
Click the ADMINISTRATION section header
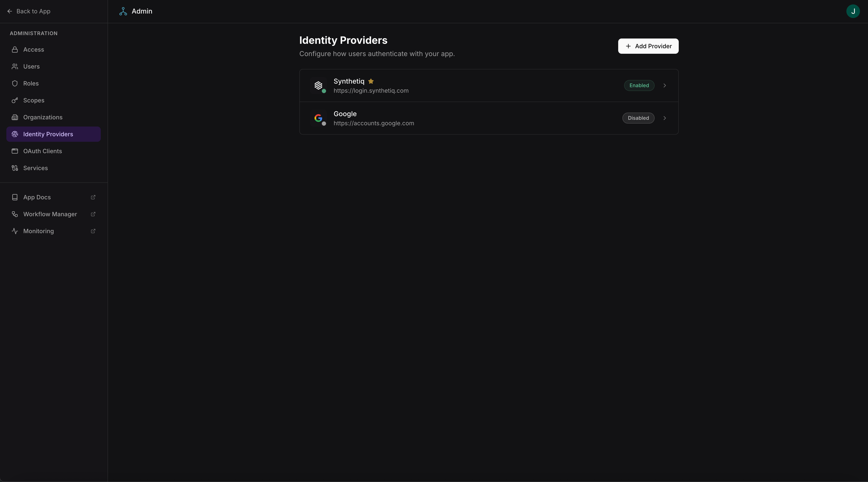tap(34, 33)
